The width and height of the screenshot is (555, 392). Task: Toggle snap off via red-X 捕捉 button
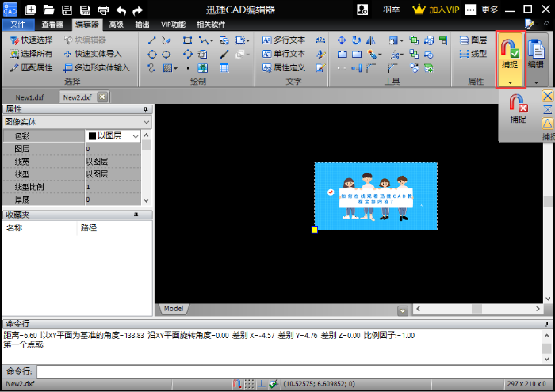pyautogui.click(x=519, y=109)
